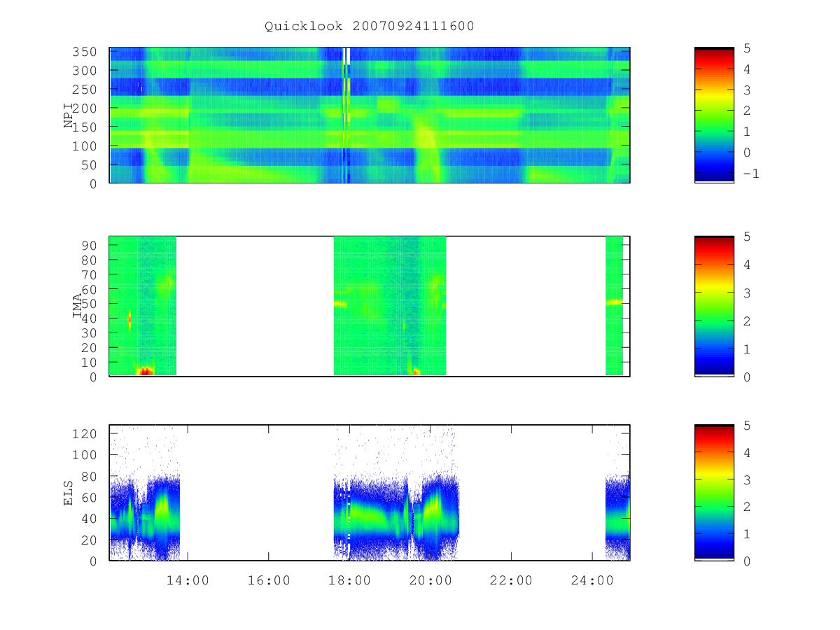Click the white data gap in NPI near 18:00
Image resolution: width=840 pixels, height=630 pixels.
click(349, 56)
